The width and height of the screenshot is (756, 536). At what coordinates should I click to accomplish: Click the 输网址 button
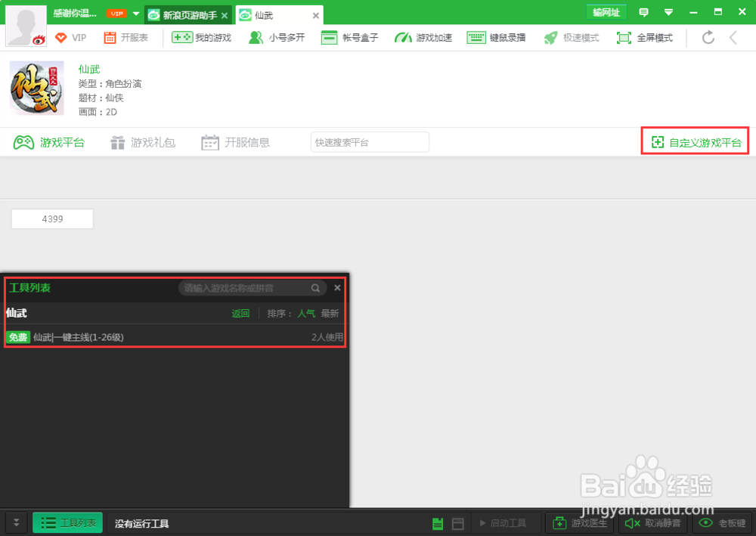606,13
